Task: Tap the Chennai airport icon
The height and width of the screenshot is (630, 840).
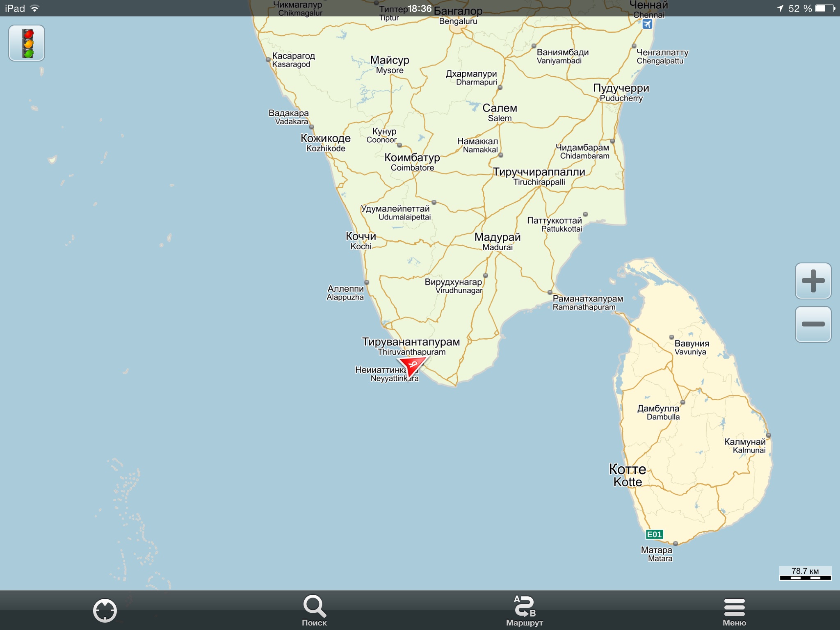Action: point(647,24)
